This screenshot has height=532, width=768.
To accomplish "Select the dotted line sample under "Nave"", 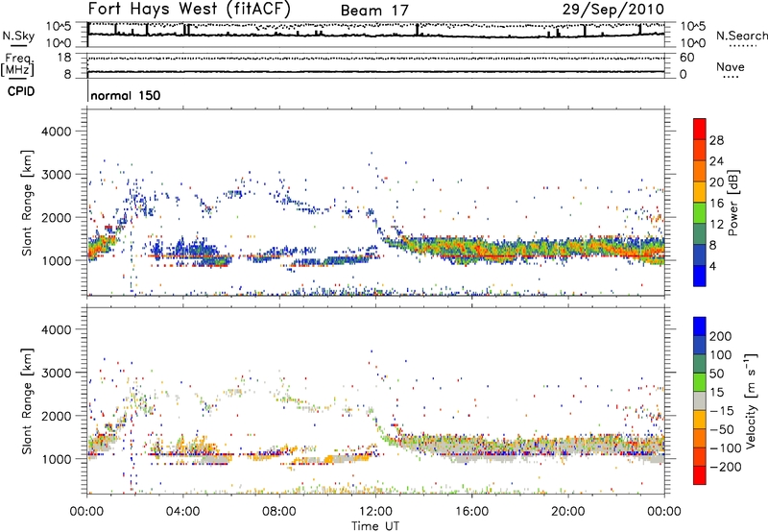I will (x=731, y=78).
